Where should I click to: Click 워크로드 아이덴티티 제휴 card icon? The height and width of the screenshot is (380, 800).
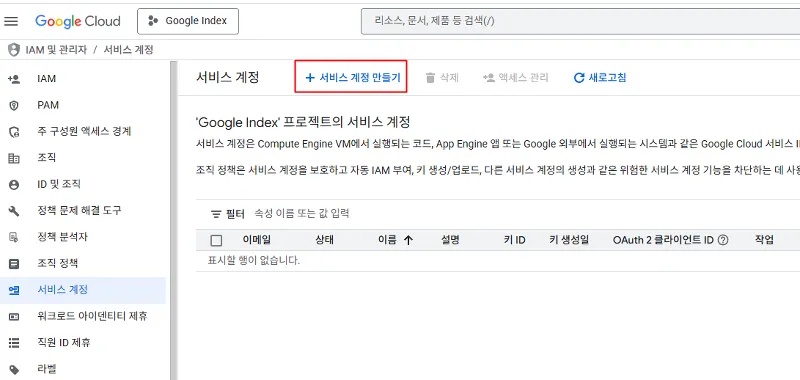(14, 317)
